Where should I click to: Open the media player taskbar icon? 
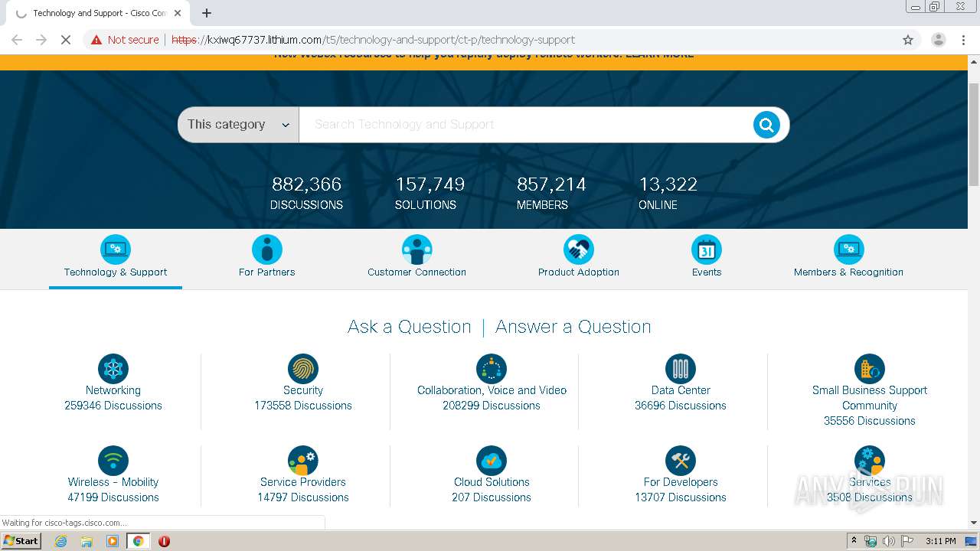point(113,541)
